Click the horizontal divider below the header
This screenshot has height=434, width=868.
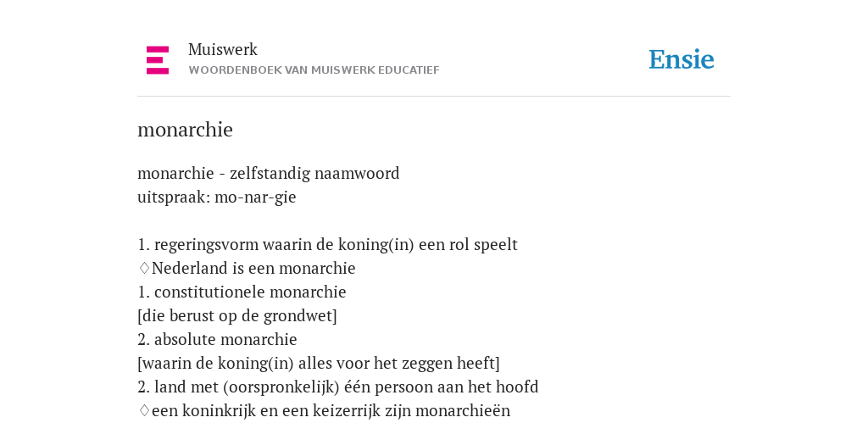pyautogui.click(x=434, y=97)
